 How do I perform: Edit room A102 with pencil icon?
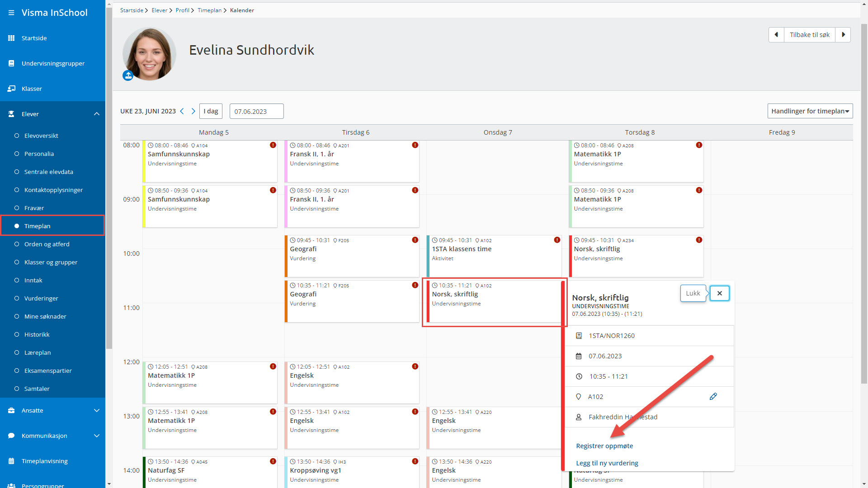[x=713, y=396]
